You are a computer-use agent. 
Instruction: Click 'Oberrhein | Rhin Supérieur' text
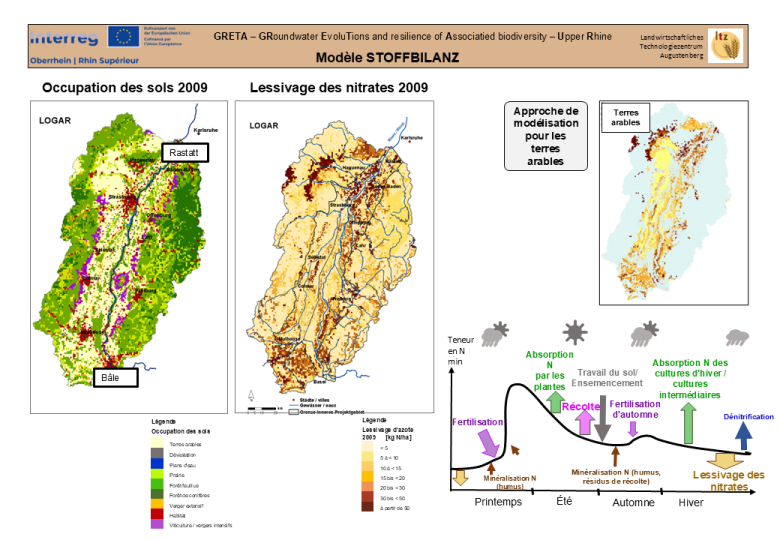click(x=85, y=61)
